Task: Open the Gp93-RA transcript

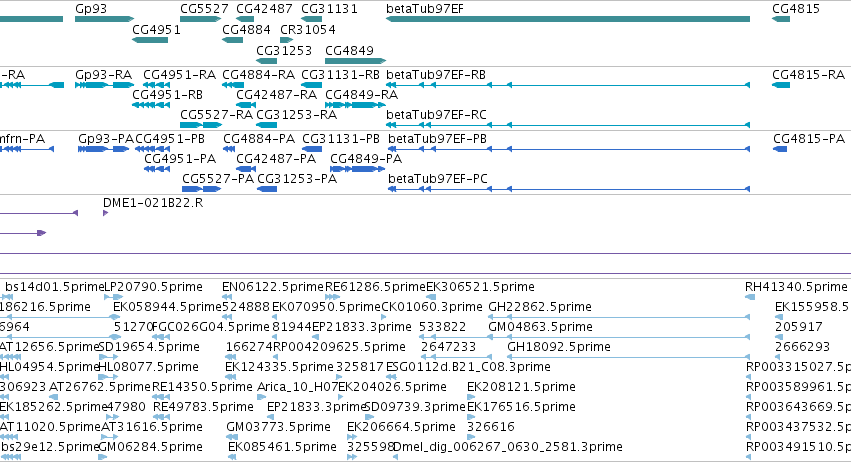Action: pyautogui.click(x=105, y=85)
